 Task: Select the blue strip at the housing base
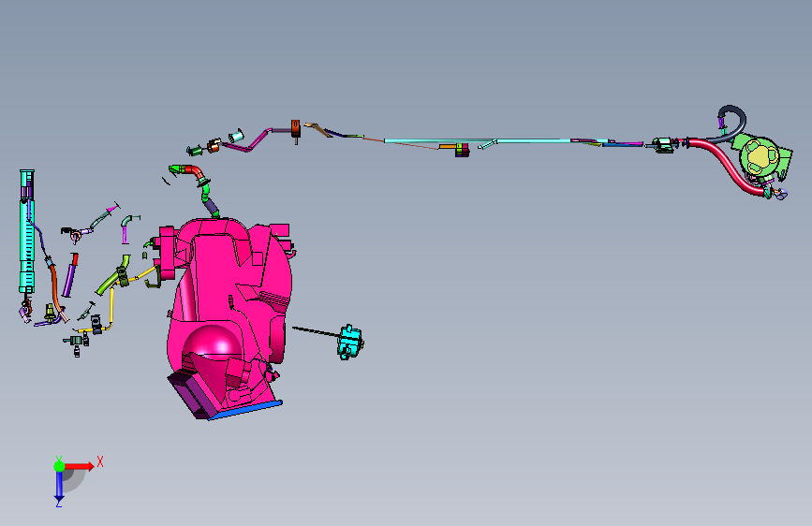point(244,410)
